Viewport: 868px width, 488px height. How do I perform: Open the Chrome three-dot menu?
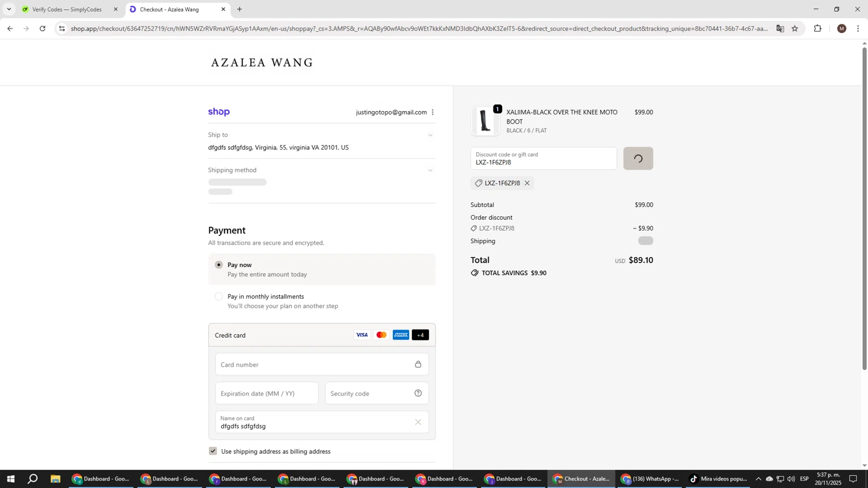coord(858,28)
